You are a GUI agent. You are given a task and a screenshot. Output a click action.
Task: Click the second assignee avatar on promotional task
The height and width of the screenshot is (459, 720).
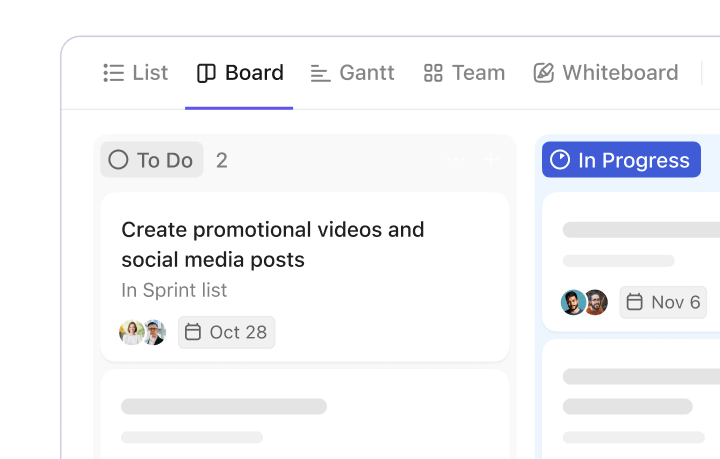[154, 332]
